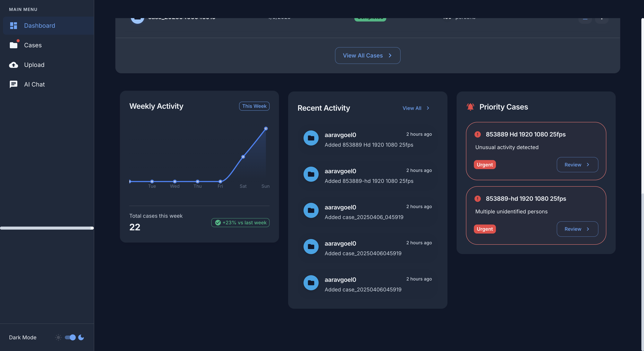Click chevron arrow on View All Cases
This screenshot has width=644, height=351.
tap(390, 56)
